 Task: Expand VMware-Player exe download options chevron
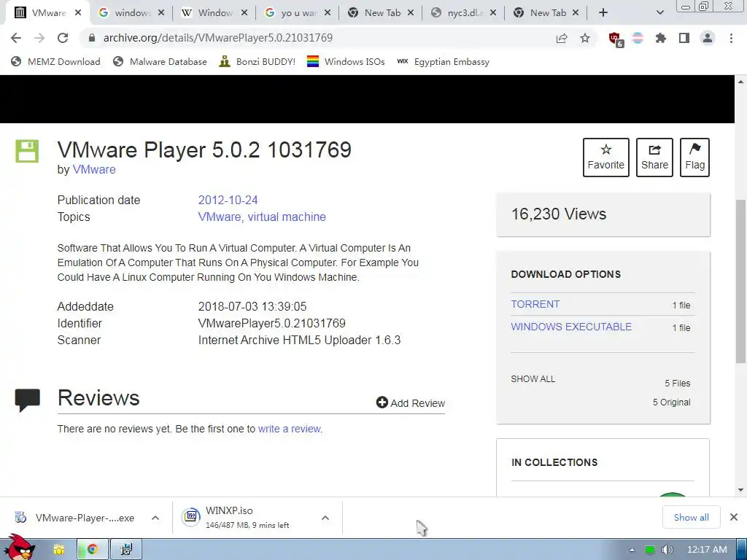coord(155,518)
